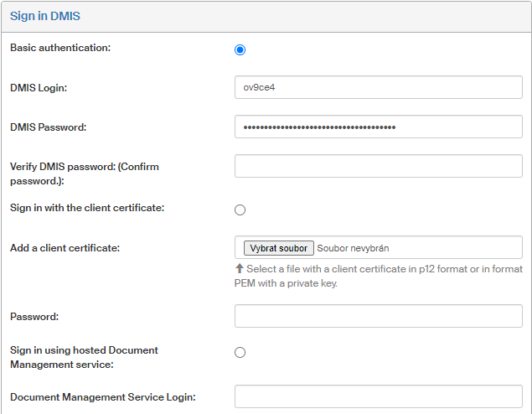The width and height of the screenshot is (532, 414).
Task: Click the 'DMIS Password:' label text
Action: (49, 127)
